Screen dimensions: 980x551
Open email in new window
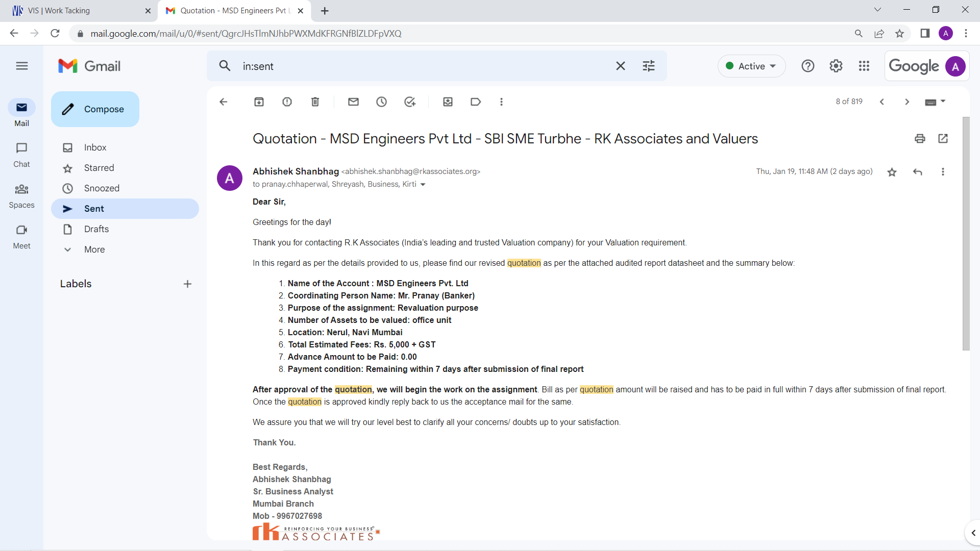click(943, 138)
